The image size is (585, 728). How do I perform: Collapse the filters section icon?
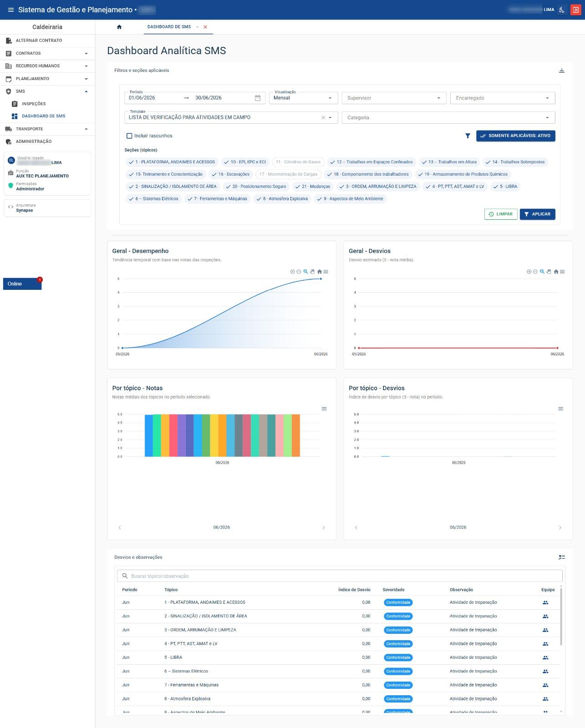click(562, 71)
